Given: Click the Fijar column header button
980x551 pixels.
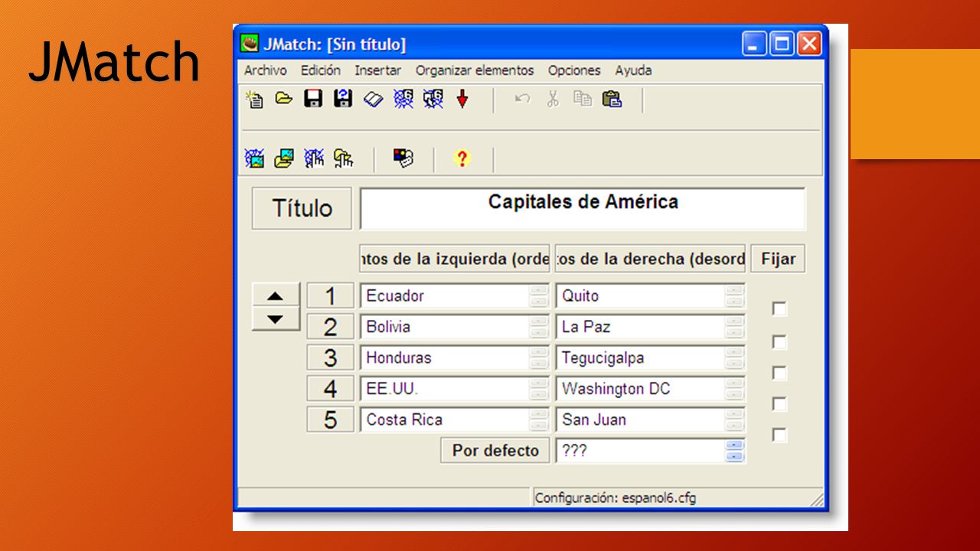Looking at the screenshot, I should [778, 259].
